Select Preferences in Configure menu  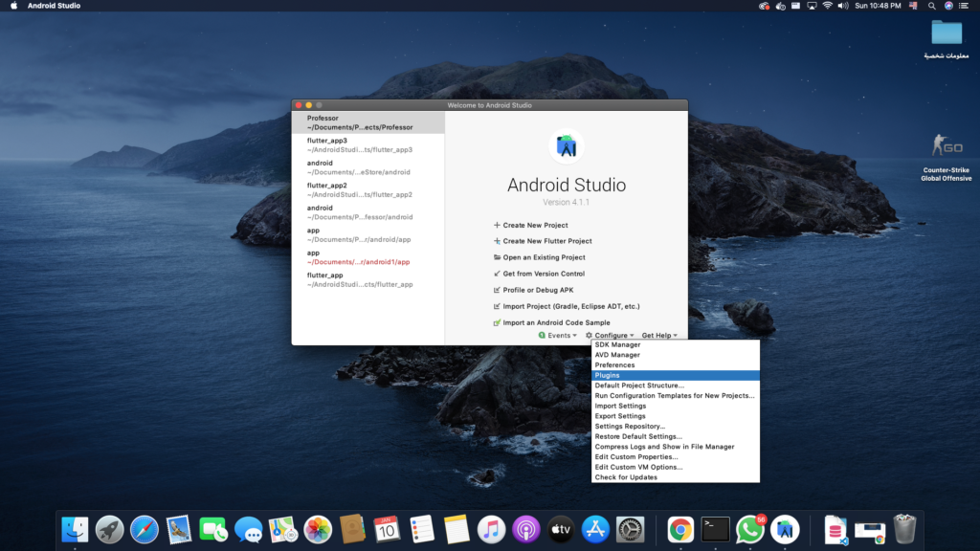coord(675,364)
